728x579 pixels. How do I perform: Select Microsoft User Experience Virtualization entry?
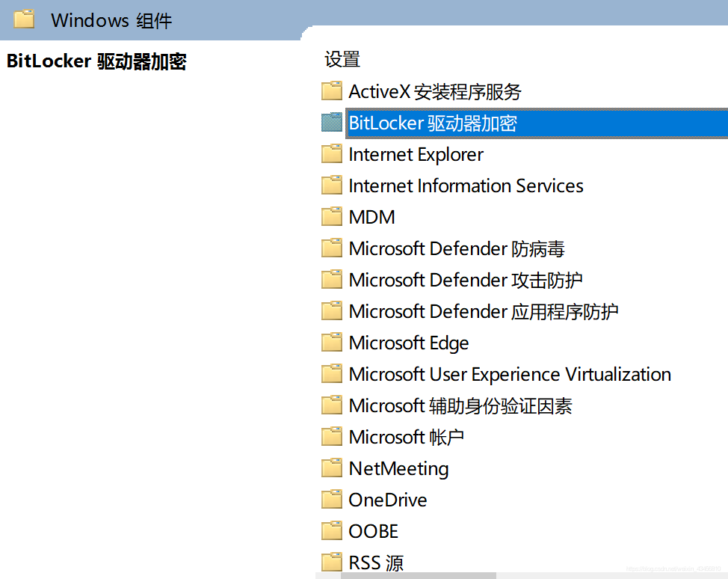[x=510, y=375]
